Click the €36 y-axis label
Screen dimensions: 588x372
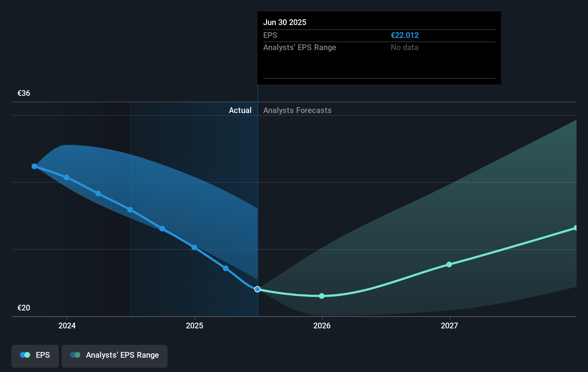[24, 93]
